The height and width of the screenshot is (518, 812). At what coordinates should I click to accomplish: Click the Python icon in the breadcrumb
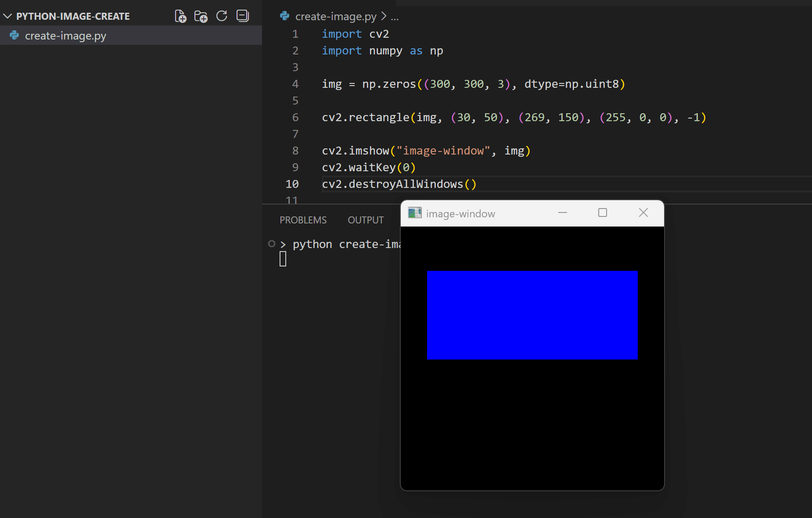tap(284, 16)
